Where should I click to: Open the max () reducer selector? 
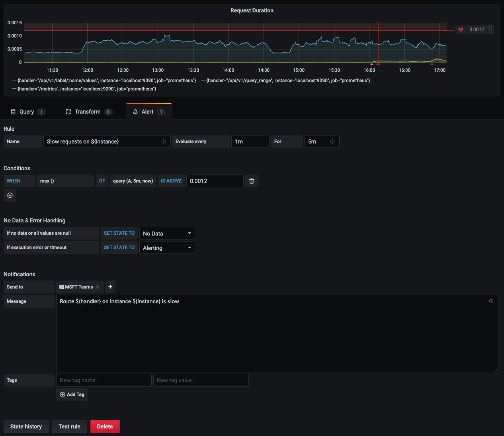[65, 181]
